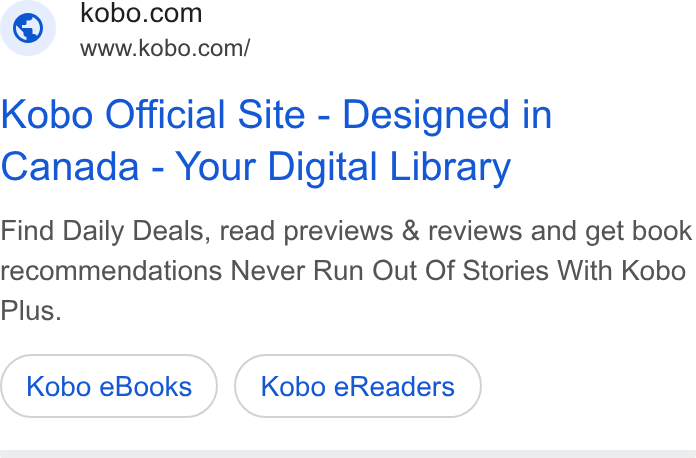Click the blue globe favicon icon
Viewport: 696px width, 458px height.
click(28, 28)
